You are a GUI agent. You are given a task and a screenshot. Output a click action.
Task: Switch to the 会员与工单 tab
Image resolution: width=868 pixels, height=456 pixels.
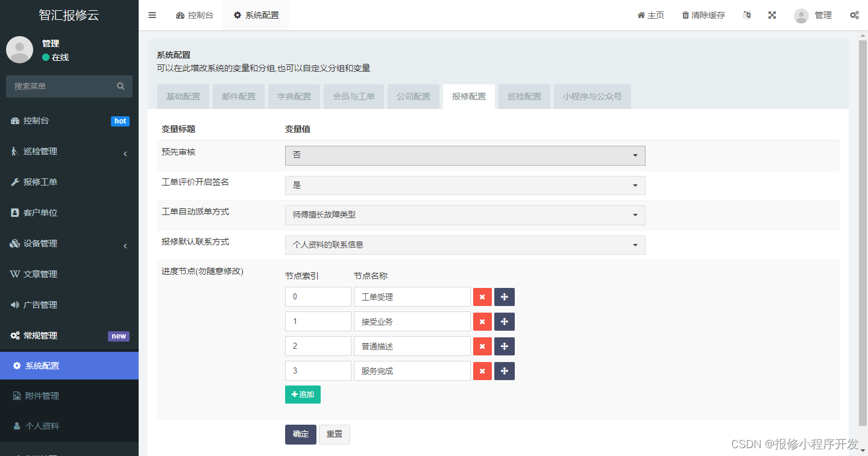click(x=354, y=96)
